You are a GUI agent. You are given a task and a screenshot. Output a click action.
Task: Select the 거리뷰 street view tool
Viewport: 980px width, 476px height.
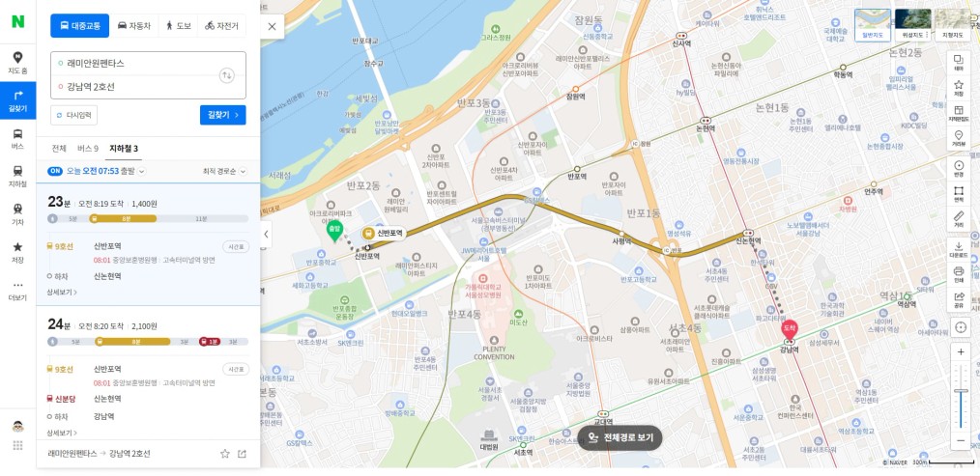pyautogui.click(x=958, y=139)
